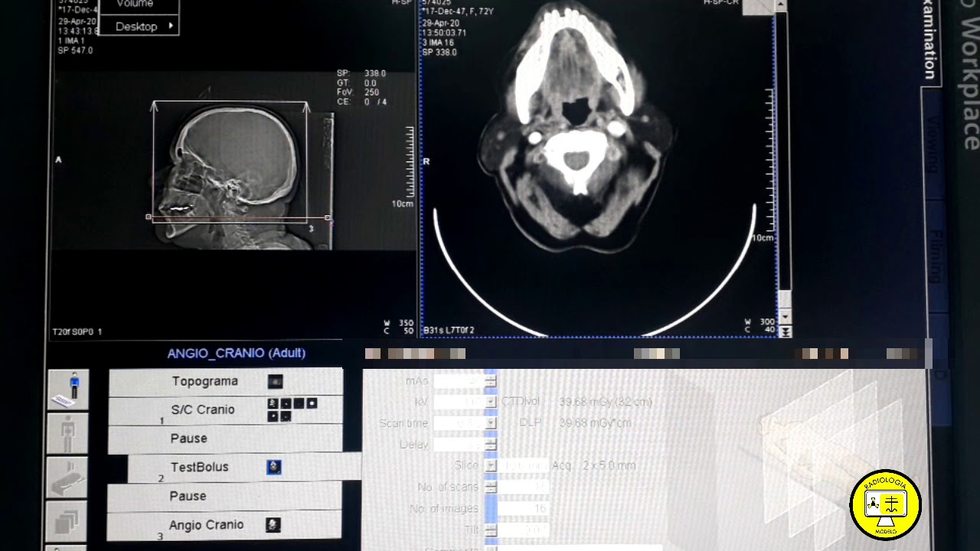Click the Delay spinner arrows
The image size is (980, 551).
(x=490, y=444)
